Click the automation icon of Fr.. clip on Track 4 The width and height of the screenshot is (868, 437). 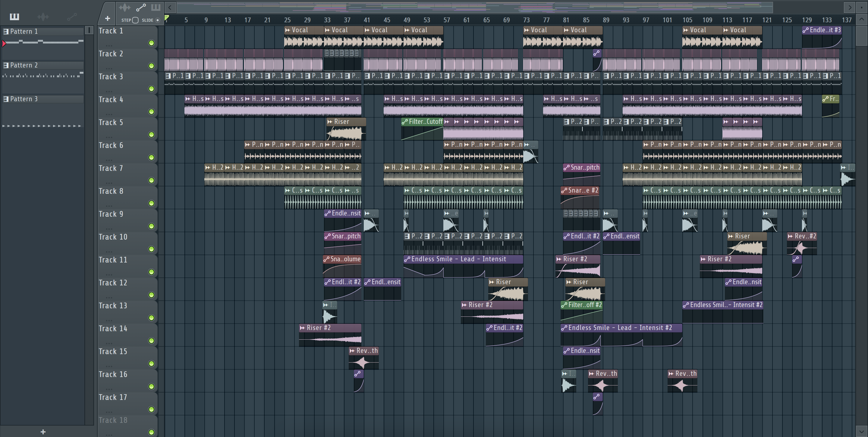[x=825, y=99]
